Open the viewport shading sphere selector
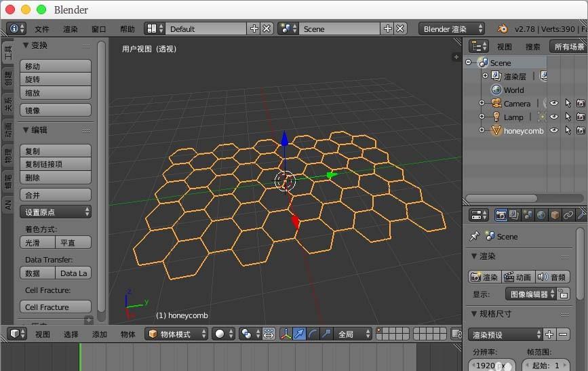Screen dimensions: 588x371 tap(224, 334)
